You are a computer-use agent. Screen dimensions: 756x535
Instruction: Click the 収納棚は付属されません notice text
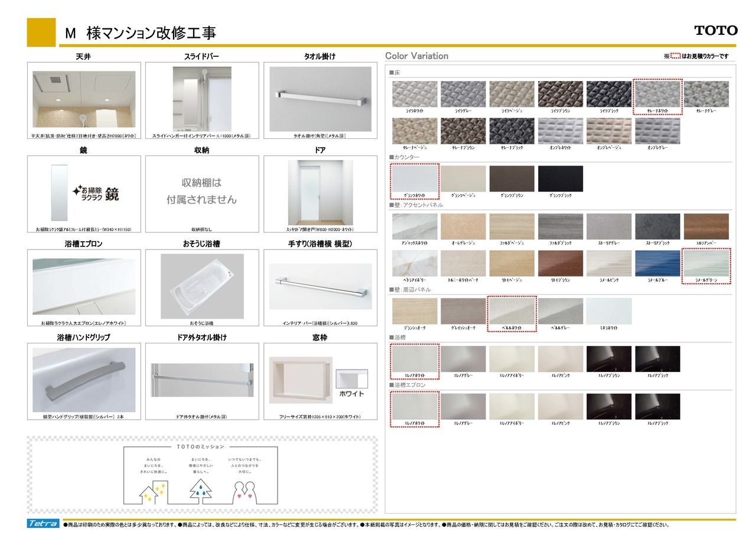point(201,192)
